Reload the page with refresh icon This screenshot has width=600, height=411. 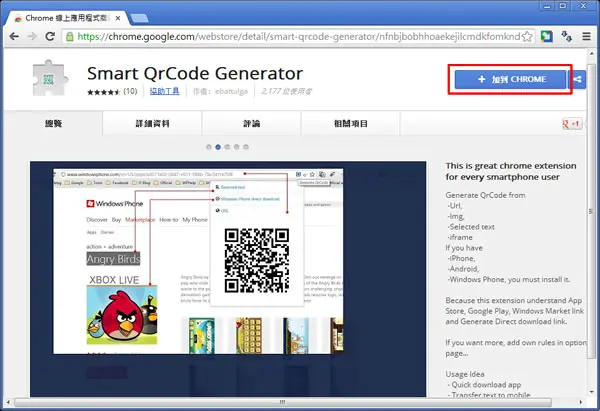pos(50,36)
